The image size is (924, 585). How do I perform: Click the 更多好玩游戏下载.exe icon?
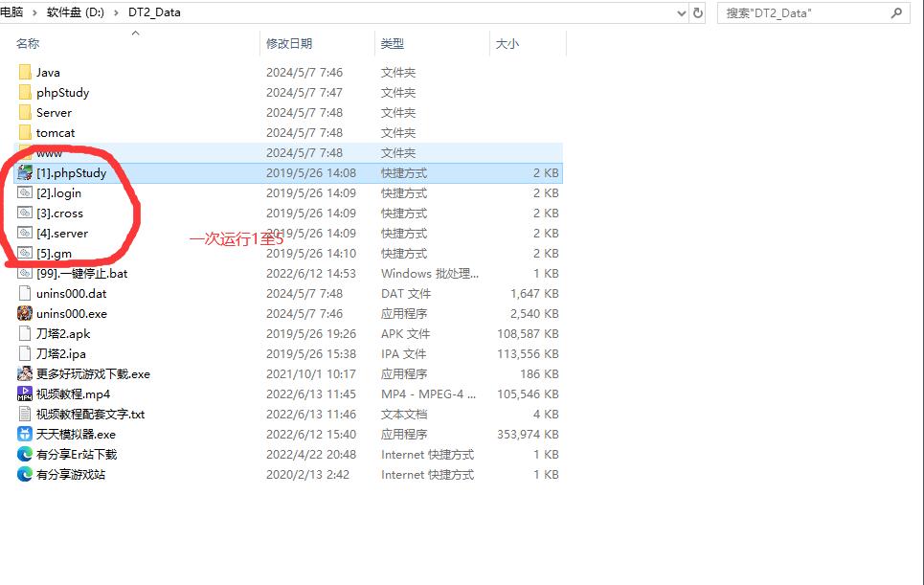(x=25, y=374)
